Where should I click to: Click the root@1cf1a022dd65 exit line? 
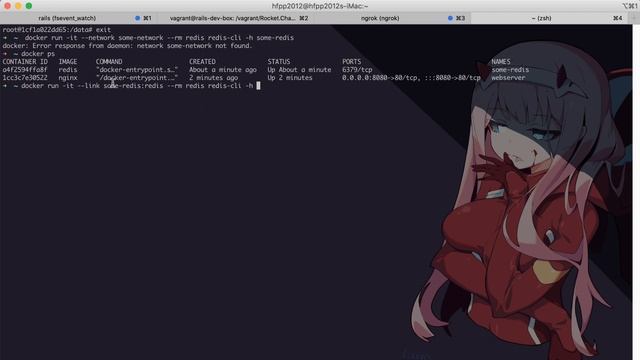pyautogui.click(x=57, y=30)
